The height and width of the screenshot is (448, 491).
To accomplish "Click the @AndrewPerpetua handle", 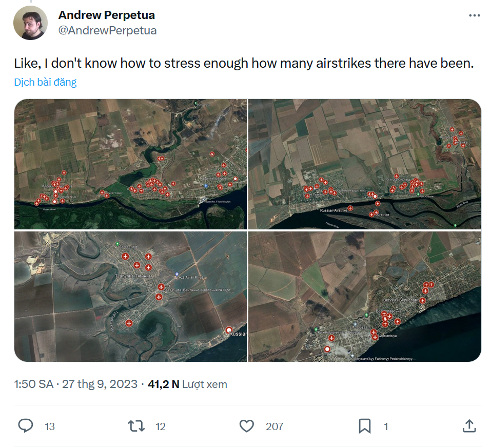I will click(107, 31).
